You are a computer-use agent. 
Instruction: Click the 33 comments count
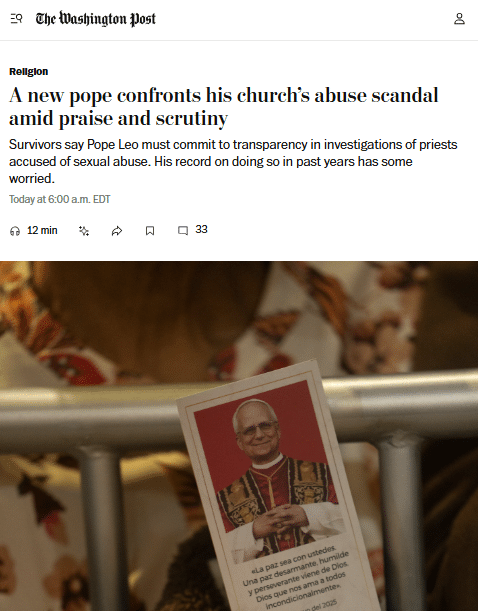click(201, 230)
